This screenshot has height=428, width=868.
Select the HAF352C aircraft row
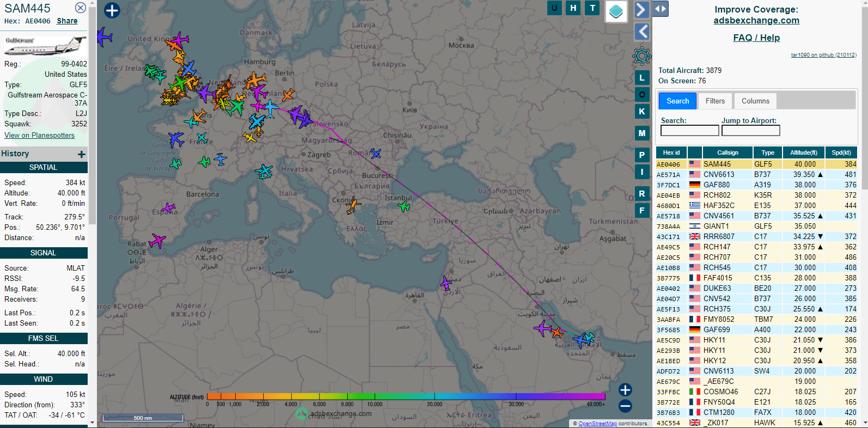tap(756, 205)
